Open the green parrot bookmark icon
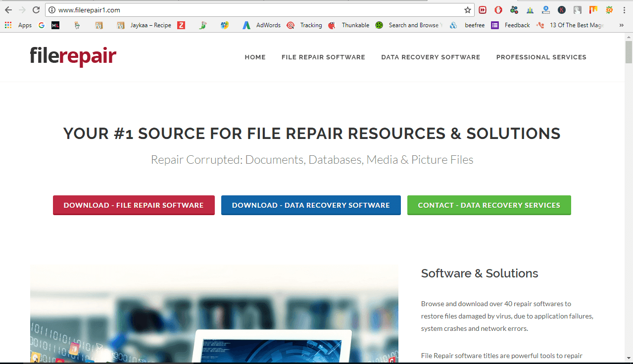 [203, 25]
